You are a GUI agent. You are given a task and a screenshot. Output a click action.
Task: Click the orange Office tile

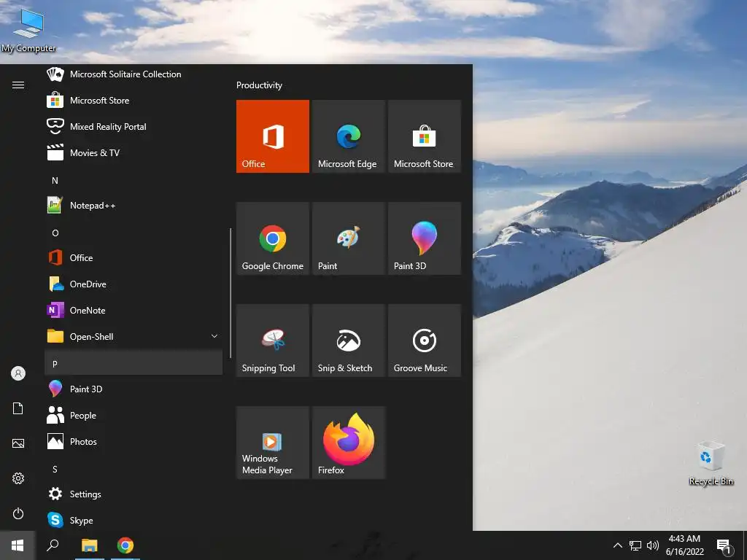[x=273, y=136]
